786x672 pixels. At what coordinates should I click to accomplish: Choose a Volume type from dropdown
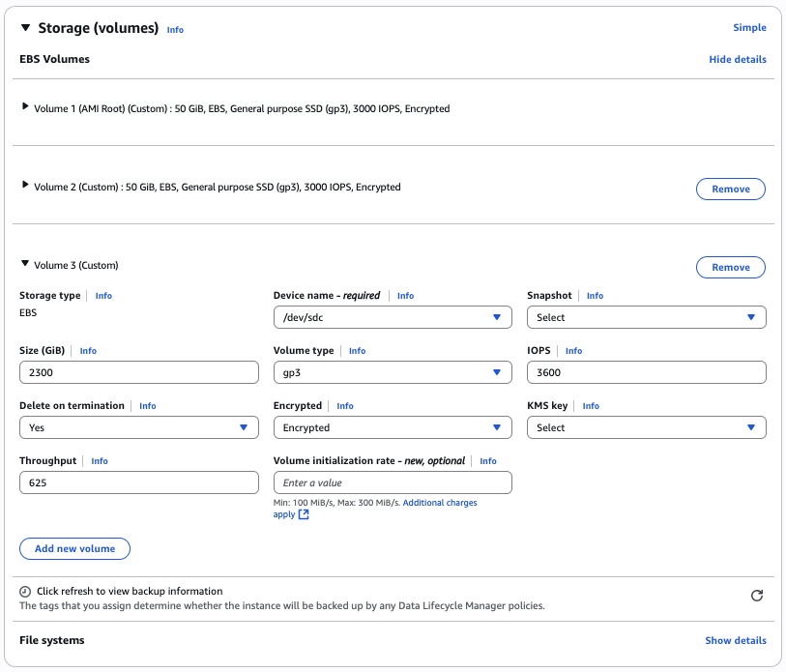[x=392, y=372]
